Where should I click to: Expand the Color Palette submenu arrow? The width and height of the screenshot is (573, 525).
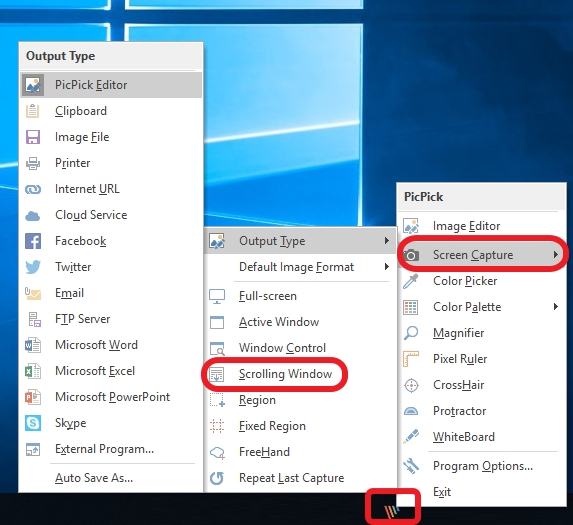(x=555, y=307)
